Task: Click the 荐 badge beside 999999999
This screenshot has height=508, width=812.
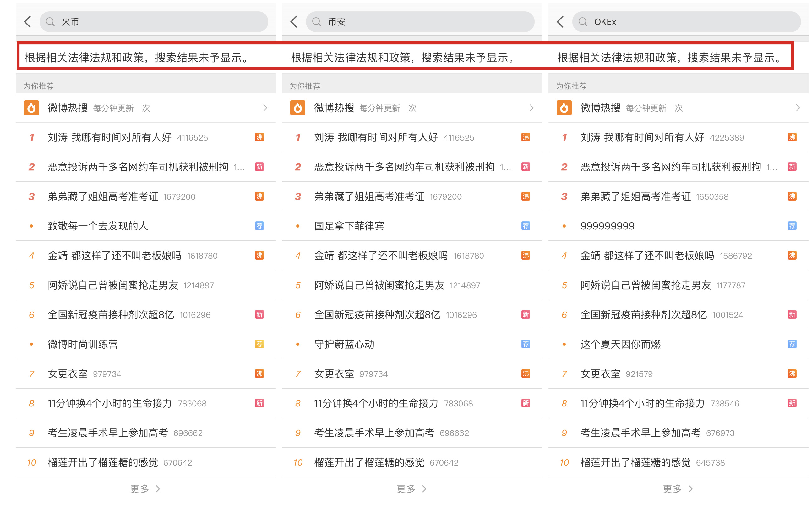Action: point(792,226)
